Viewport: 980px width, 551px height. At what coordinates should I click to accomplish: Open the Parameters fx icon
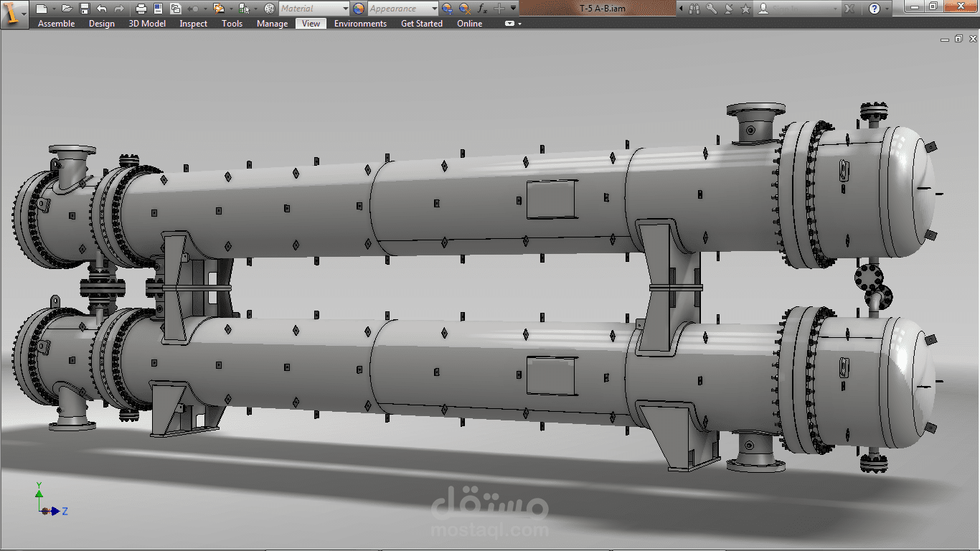point(481,9)
